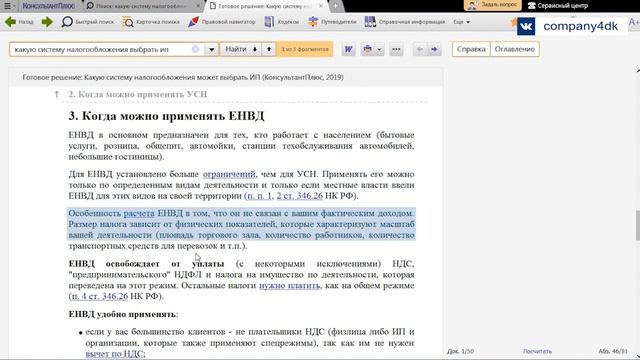Open the three-dots more actions menu
Viewport: 640px width, 360px height.
396,49
